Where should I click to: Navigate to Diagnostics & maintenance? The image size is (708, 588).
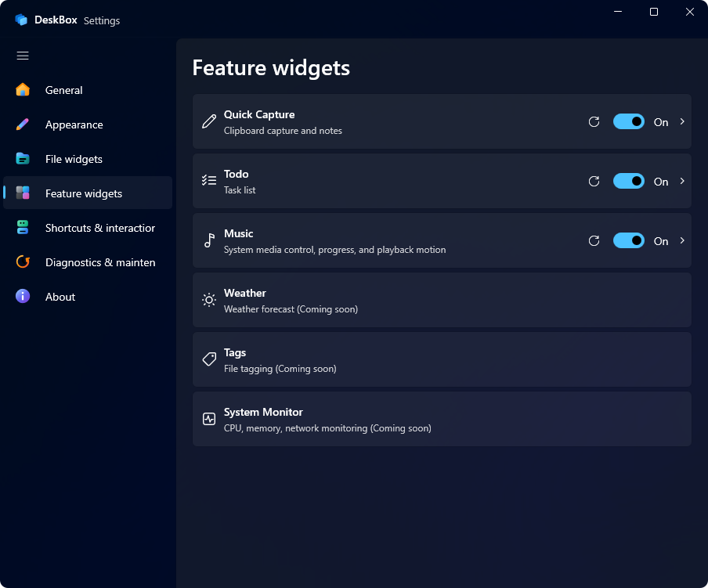pos(88,262)
